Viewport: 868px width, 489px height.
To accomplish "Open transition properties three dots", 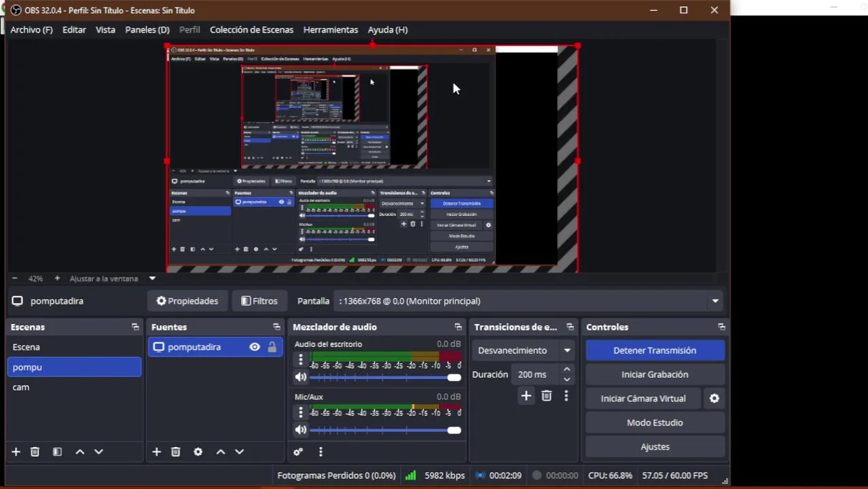I will (566, 396).
